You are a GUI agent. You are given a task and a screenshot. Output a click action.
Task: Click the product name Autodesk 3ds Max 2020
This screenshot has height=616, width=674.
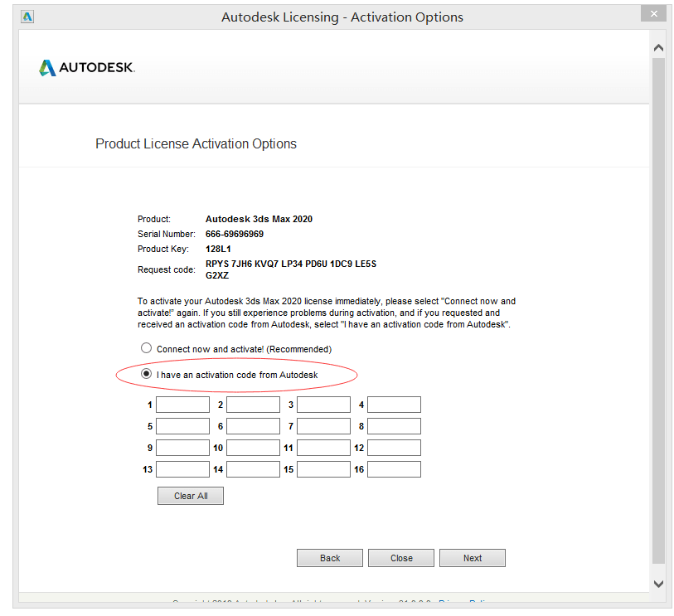pos(259,219)
